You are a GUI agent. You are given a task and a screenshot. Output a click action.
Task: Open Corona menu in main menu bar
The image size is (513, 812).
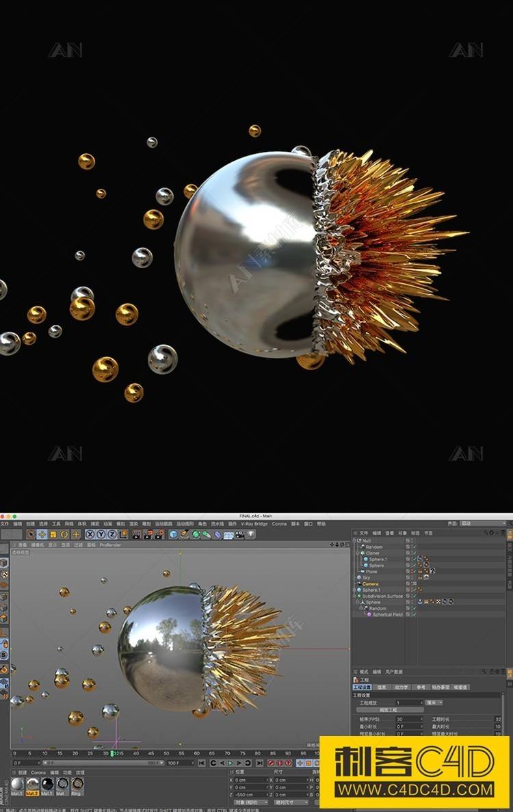click(279, 523)
